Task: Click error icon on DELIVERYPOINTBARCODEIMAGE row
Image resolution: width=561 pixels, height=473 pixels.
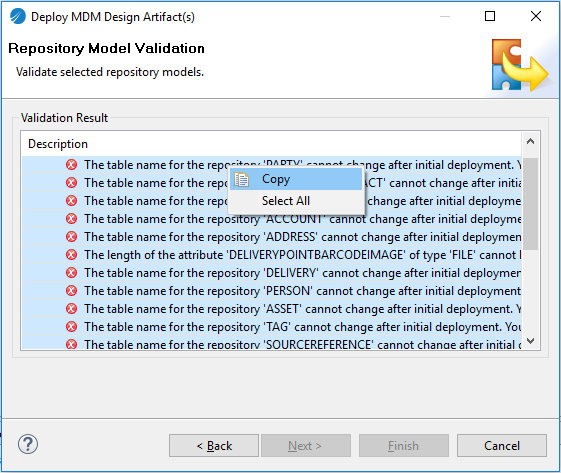Action: tap(72, 254)
